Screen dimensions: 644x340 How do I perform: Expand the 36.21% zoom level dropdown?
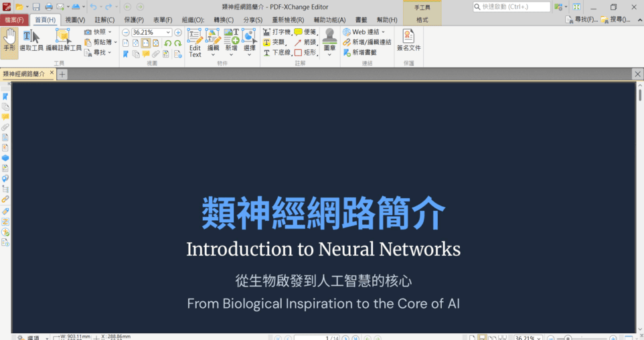click(169, 32)
